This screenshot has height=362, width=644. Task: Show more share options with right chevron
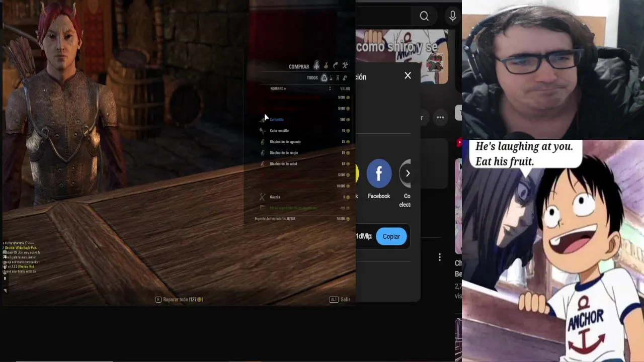click(407, 173)
